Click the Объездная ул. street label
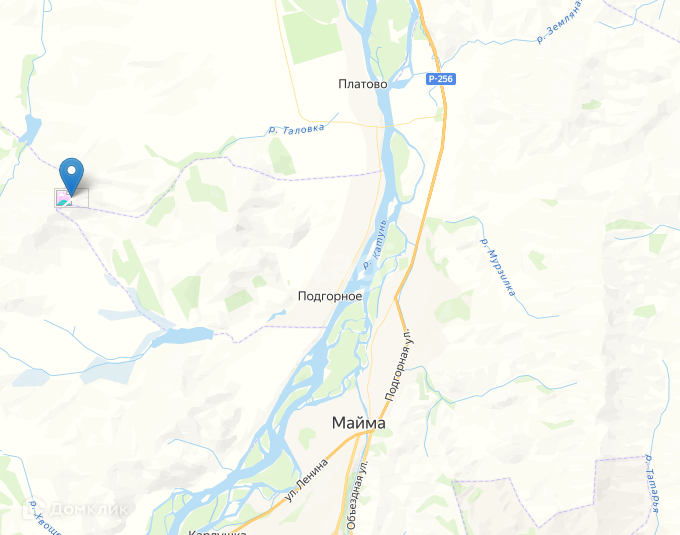The image size is (680, 535). 357,494
